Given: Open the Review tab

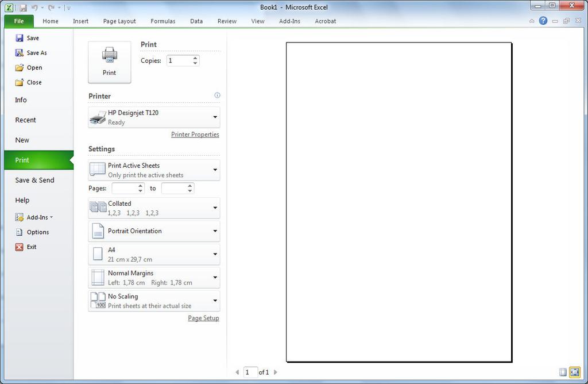Looking at the screenshot, I should pos(227,21).
